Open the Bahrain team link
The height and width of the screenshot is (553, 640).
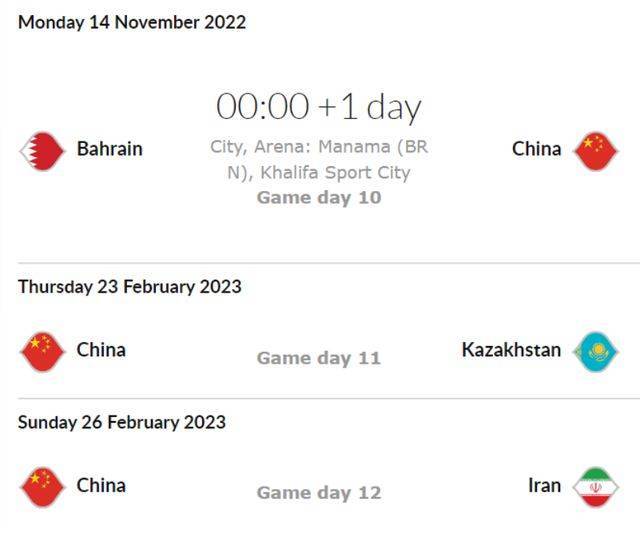coord(110,149)
